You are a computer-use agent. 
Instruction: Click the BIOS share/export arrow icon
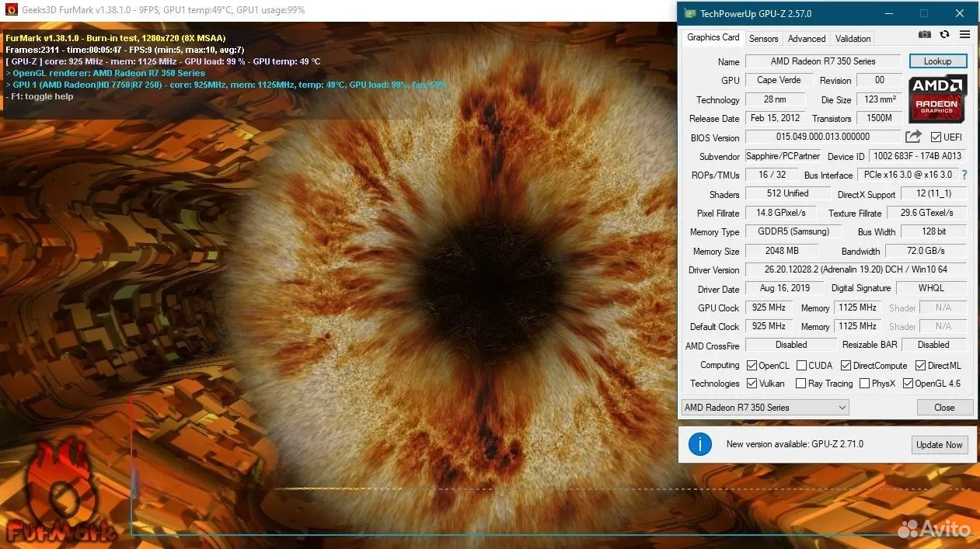click(914, 137)
